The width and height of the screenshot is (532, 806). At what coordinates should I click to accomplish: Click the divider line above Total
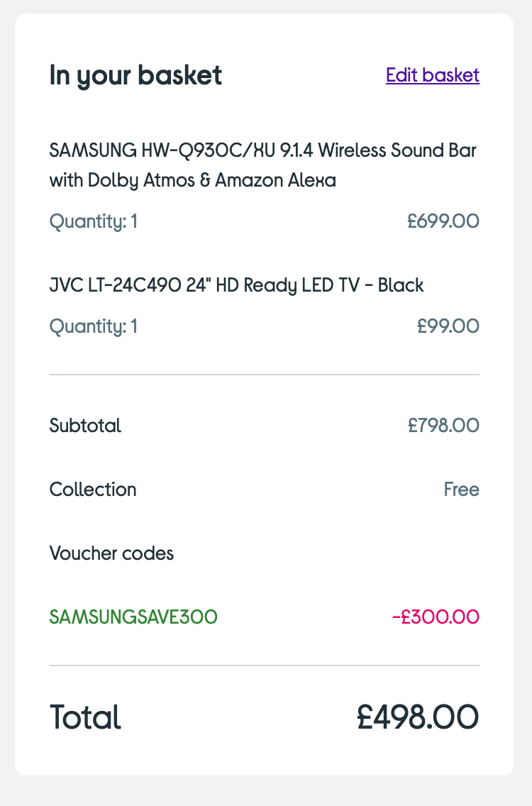pyautogui.click(x=264, y=666)
